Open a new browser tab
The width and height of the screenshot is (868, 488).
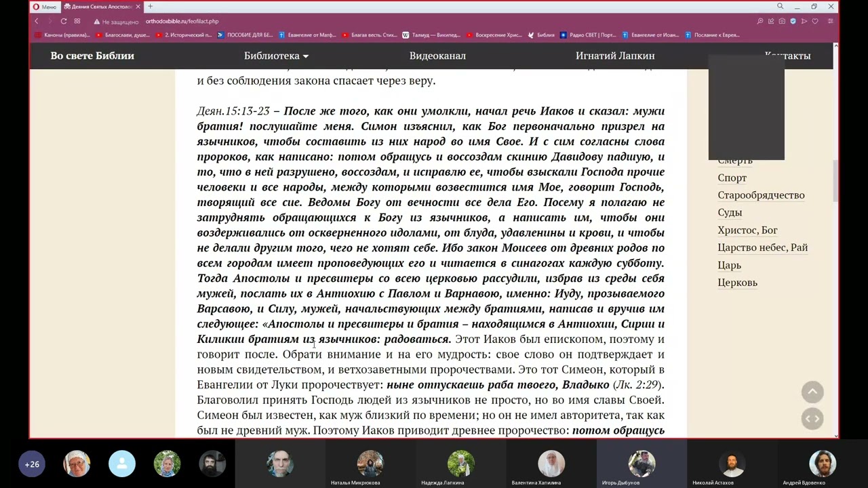click(150, 7)
